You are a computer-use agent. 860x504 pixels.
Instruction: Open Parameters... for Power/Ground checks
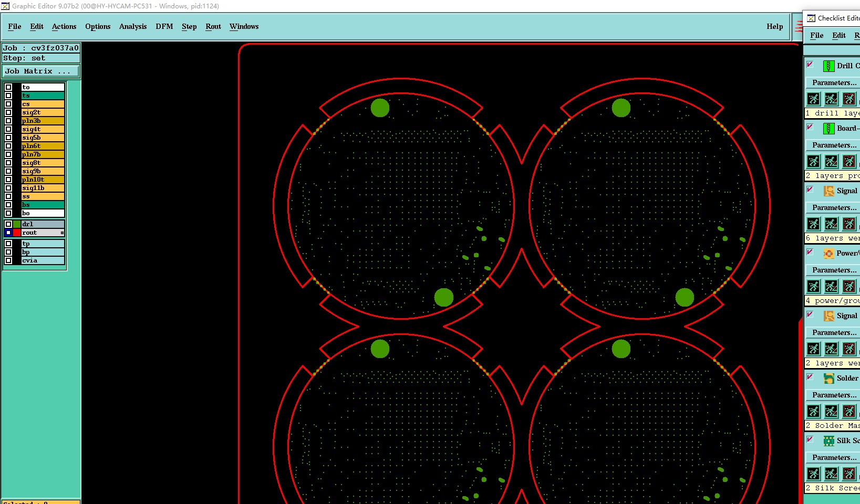(834, 270)
